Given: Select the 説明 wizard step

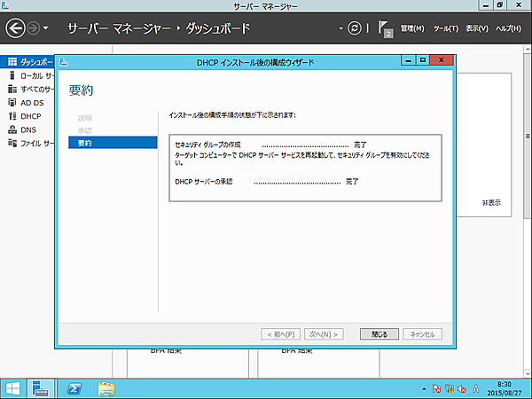Looking at the screenshot, I should pos(84,118).
